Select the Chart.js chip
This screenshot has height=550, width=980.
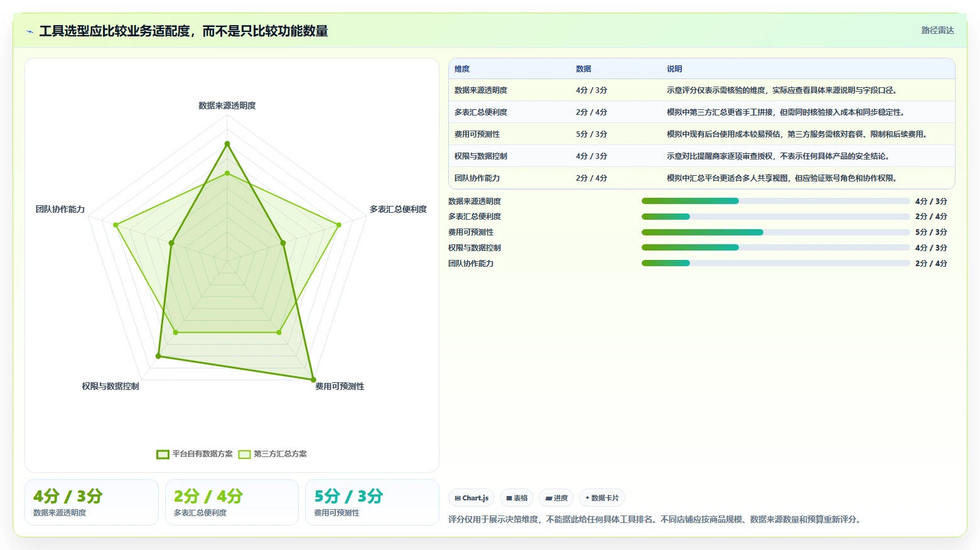471,498
